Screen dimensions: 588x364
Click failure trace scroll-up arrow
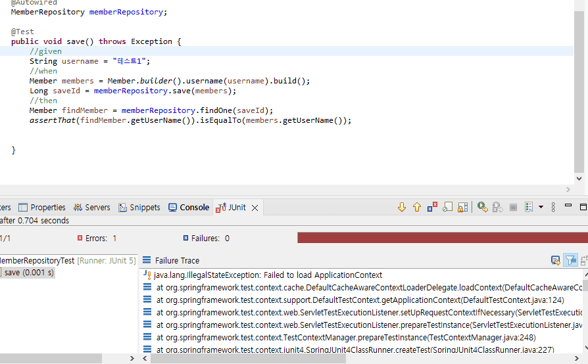(586, 275)
